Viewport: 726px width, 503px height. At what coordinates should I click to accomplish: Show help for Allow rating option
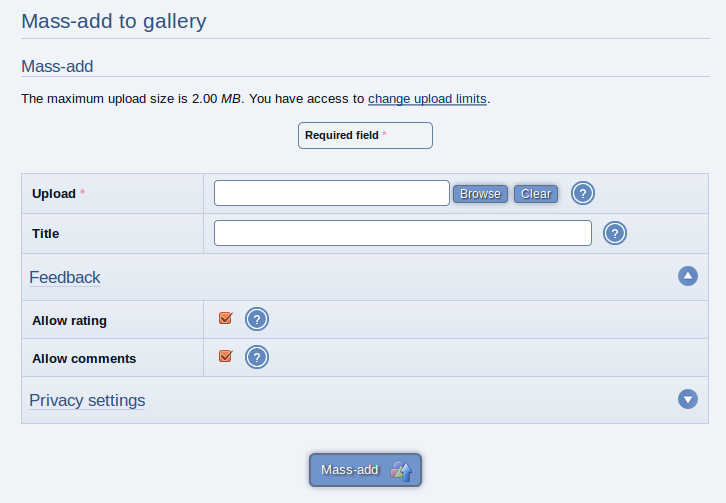pos(257,319)
